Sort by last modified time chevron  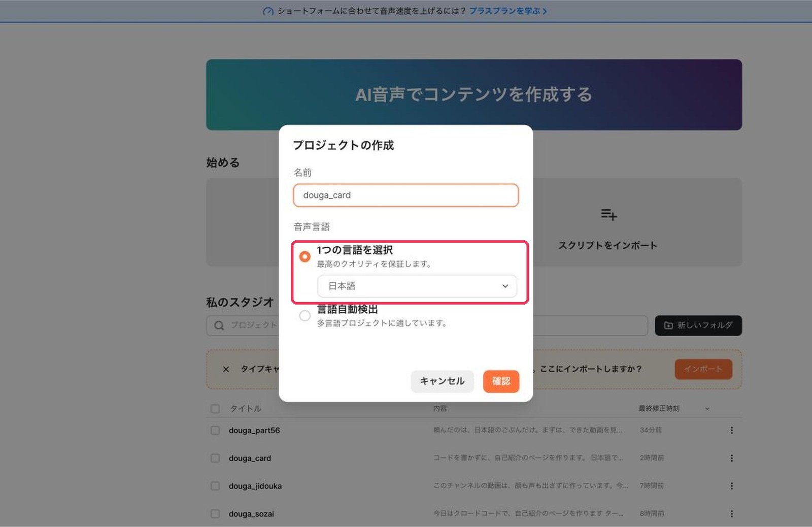pos(707,409)
